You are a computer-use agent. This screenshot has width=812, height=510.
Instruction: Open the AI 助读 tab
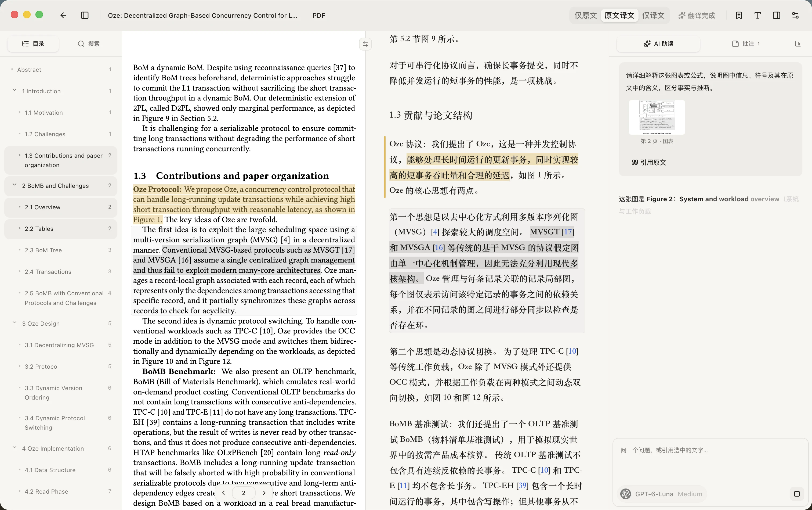coord(658,44)
